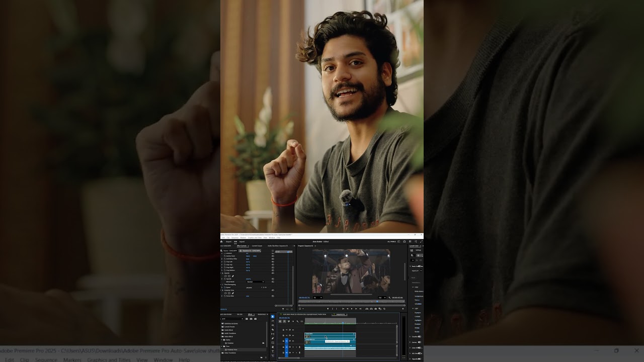Reset the Anchor Point parameter
The height and width of the screenshot is (362, 644).
(x=273, y=256)
